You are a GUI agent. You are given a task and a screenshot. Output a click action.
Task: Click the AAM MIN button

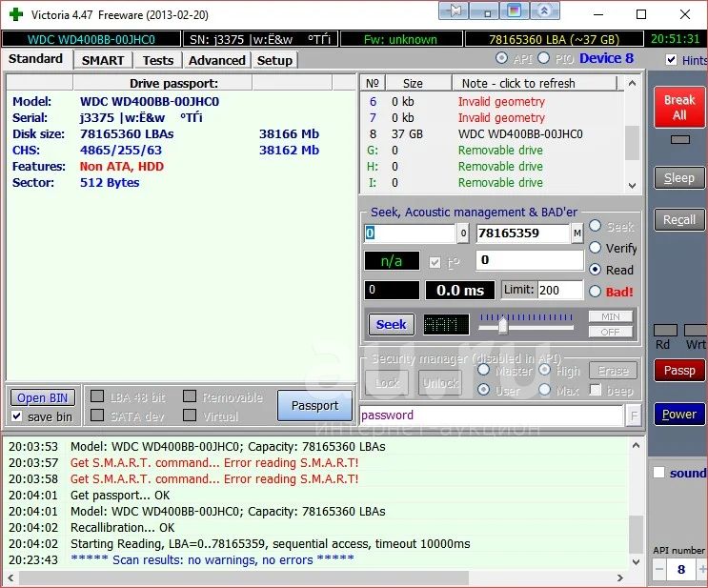[611, 316]
